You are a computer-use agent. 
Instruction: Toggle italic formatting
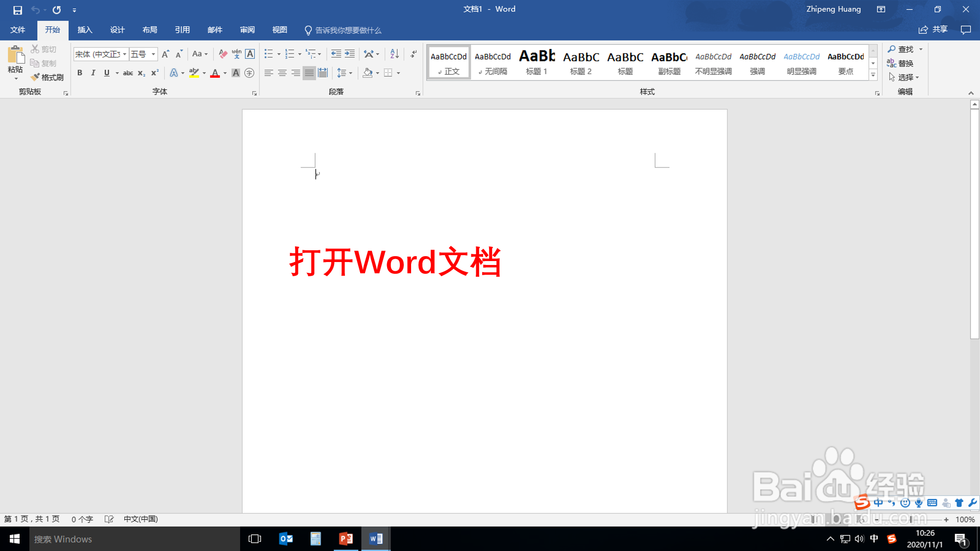pos(93,73)
